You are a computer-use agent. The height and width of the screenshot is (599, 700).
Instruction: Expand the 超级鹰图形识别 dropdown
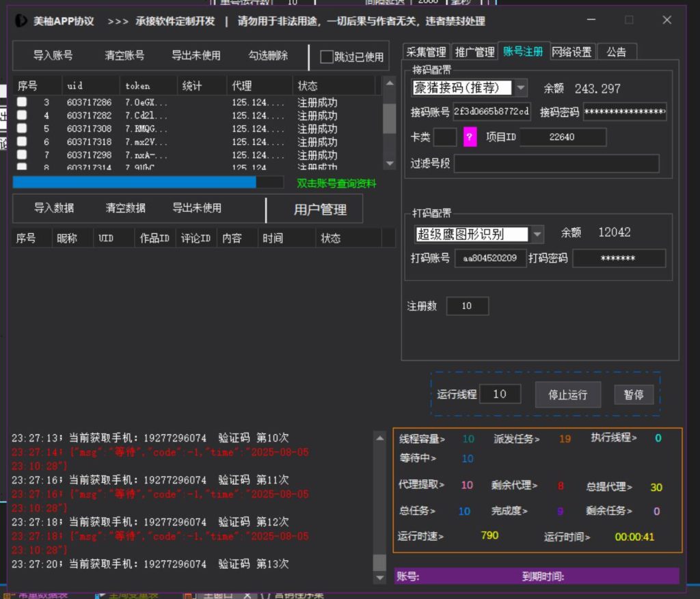click(537, 234)
